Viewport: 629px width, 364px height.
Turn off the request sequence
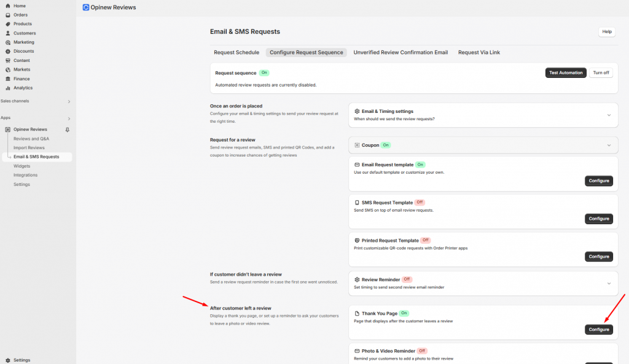601,72
